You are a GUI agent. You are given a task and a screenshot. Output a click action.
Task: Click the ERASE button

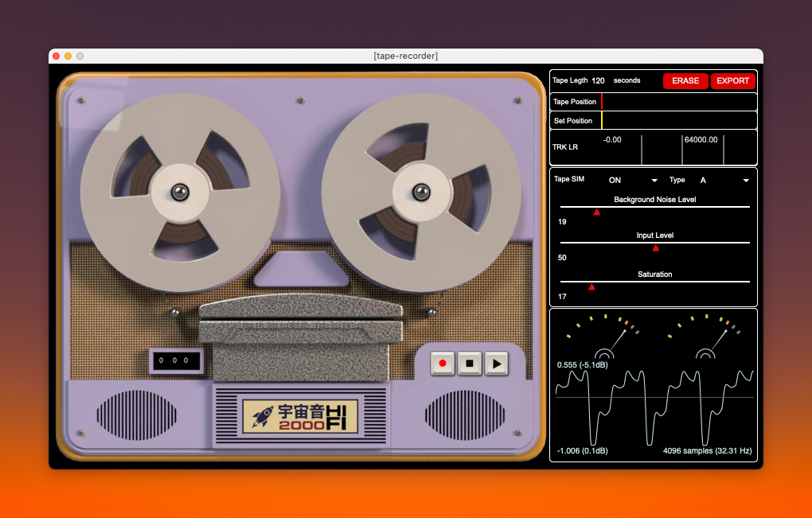[x=685, y=80]
